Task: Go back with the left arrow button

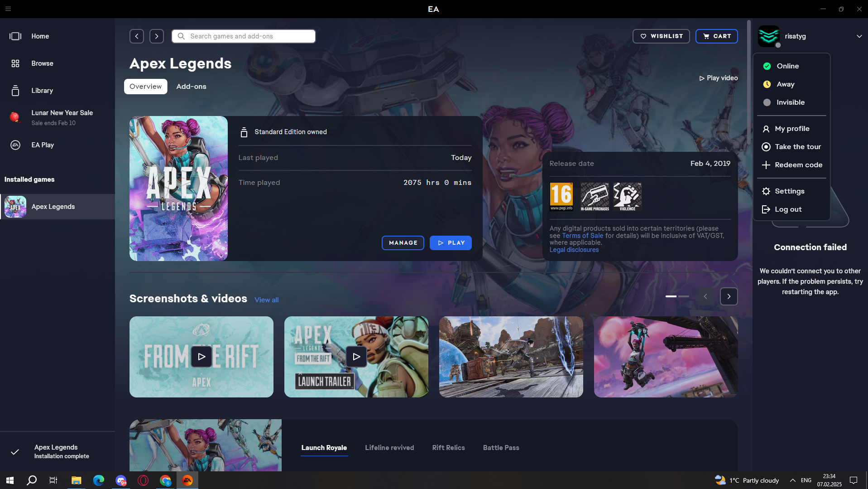Action: 137,36
